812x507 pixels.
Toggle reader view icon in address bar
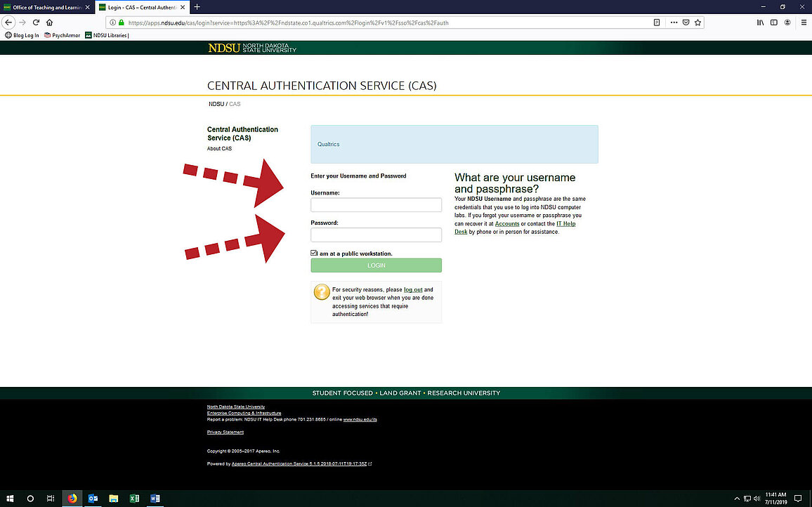coord(657,22)
